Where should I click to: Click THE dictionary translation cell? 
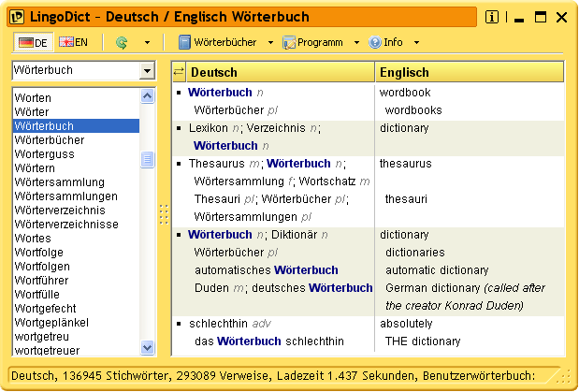(x=423, y=341)
